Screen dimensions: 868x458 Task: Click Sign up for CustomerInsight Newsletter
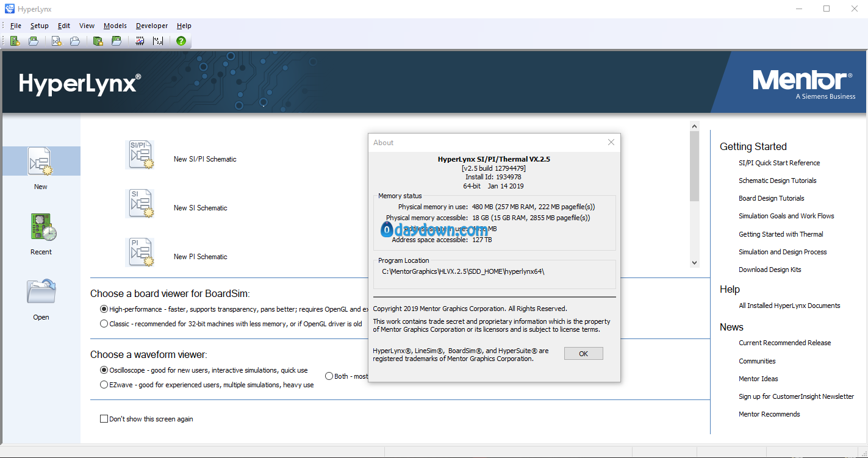tap(796, 396)
